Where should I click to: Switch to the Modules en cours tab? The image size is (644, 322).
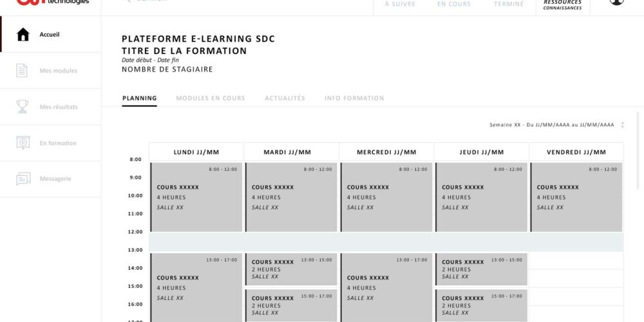tap(211, 99)
